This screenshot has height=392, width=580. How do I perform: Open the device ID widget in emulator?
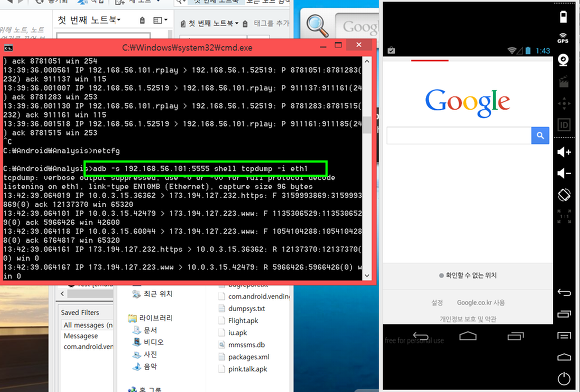pyautogui.click(x=564, y=125)
